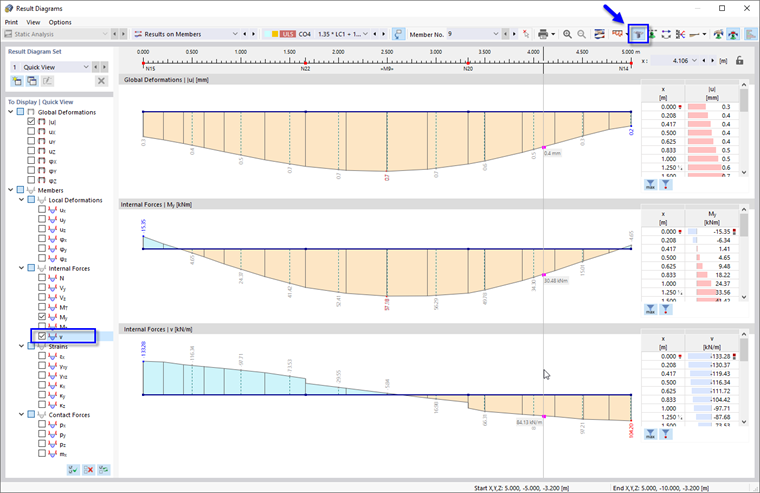
Task: Click the zoom in magnifier icon
Action: pyautogui.click(x=567, y=34)
